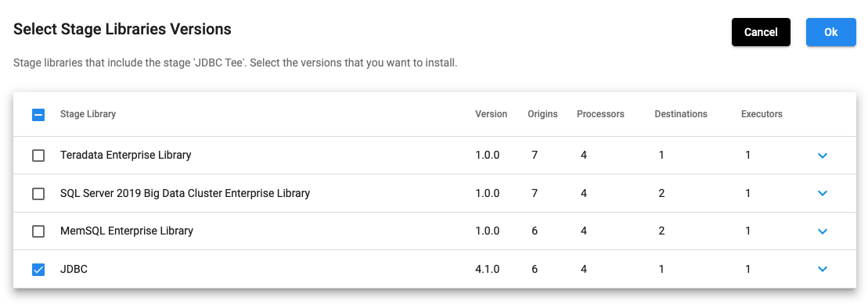The width and height of the screenshot is (868, 308).
Task: Click the 'JDBC Tee' description text
Action: point(236,63)
